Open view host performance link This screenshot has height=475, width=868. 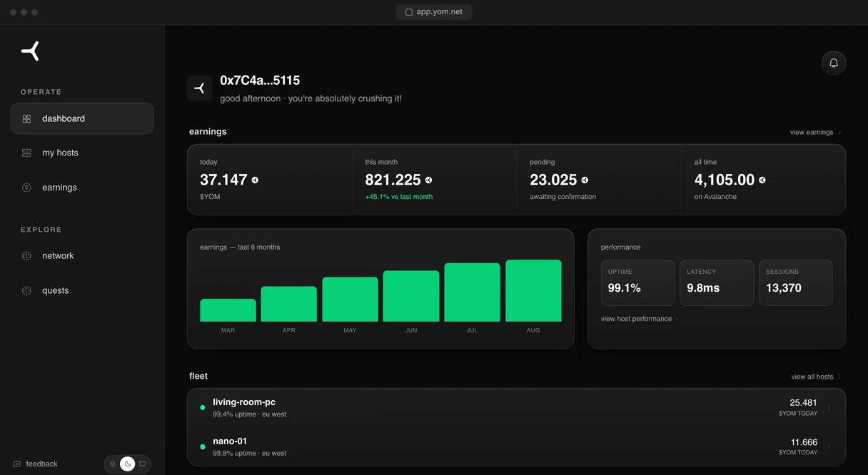[x=639, y=319]
